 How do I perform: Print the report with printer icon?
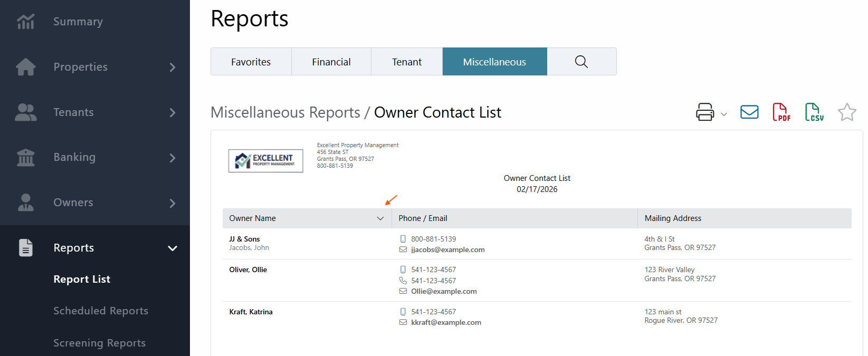pyautogui.click(x=705, y=112)
